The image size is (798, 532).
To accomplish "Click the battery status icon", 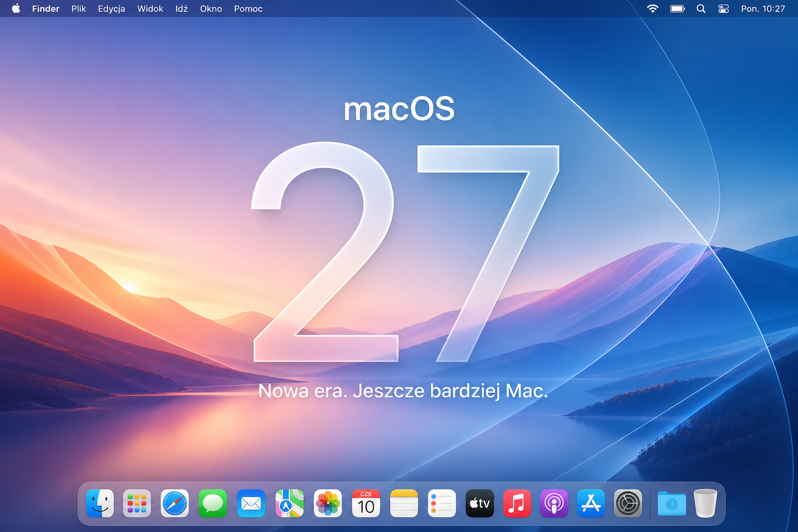I will click(677, 8).
